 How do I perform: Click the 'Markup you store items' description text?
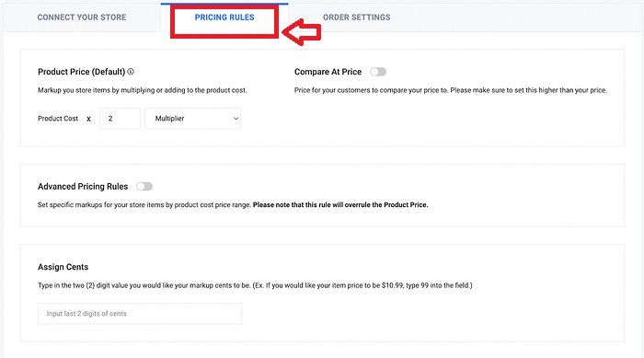pos(142,90)
